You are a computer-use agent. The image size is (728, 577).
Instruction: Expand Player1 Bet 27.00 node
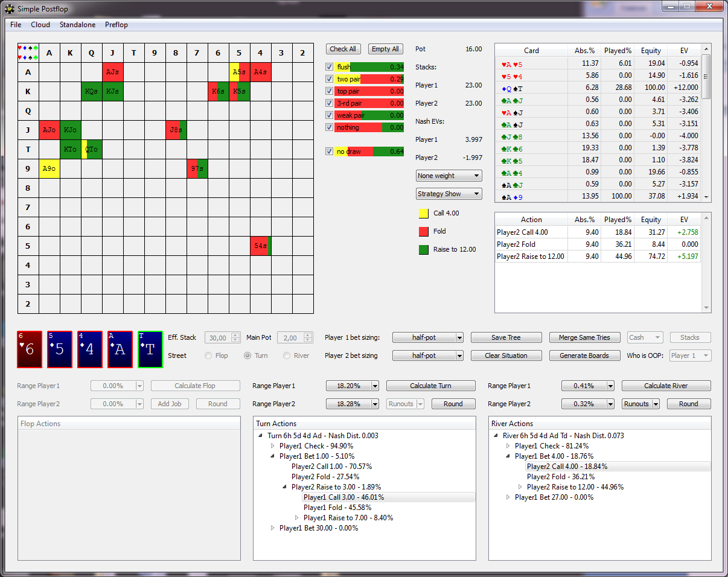[508, 497]
